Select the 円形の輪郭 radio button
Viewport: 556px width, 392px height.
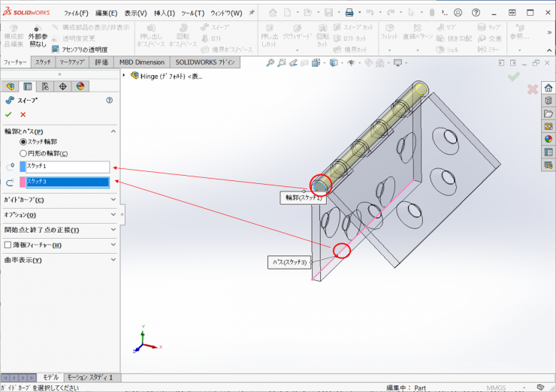tap(23, 153)
